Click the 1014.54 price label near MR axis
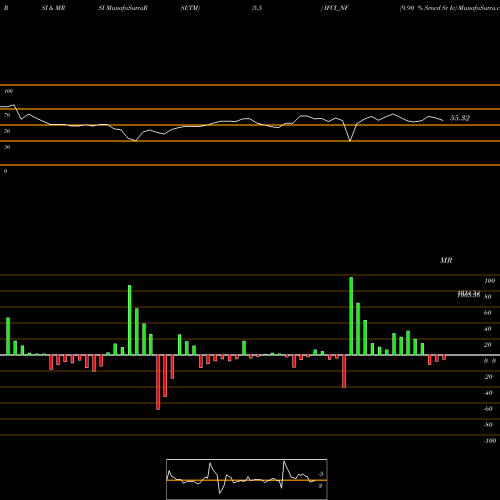Screen dimensions: 500x500 click(x=469, y=293)
